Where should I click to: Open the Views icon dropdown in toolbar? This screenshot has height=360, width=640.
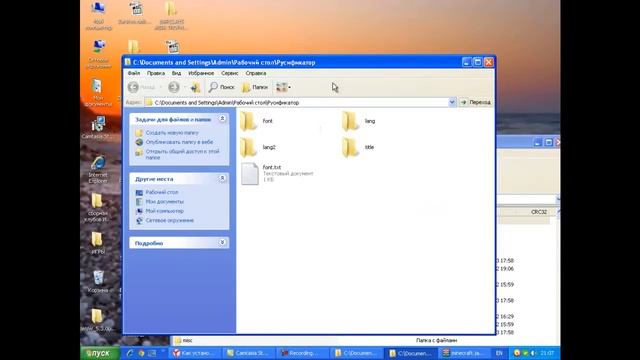283,87
